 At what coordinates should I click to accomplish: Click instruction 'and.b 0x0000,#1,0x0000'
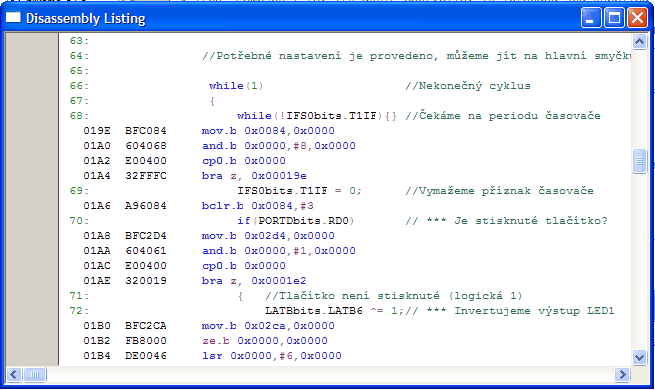click(279, 251)
